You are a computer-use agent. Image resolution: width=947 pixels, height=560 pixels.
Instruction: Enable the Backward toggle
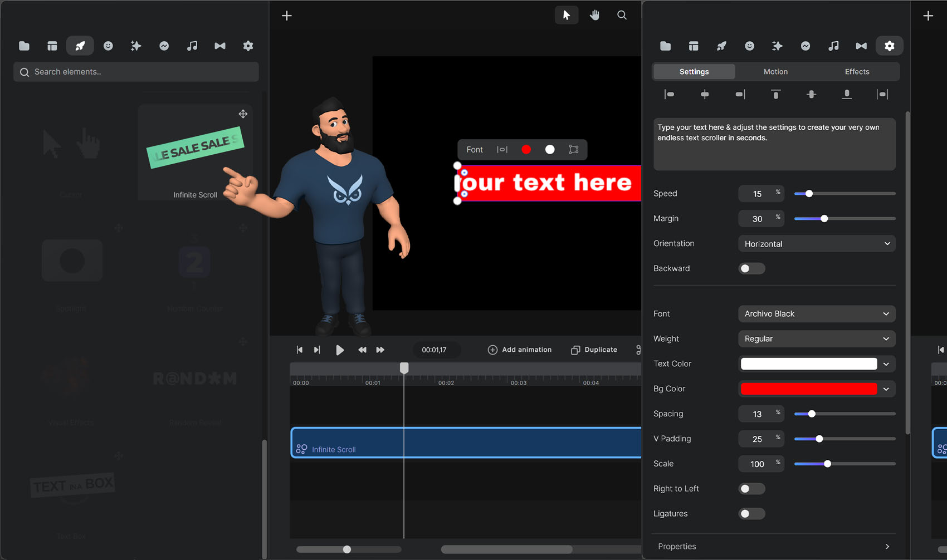point(751,269)
